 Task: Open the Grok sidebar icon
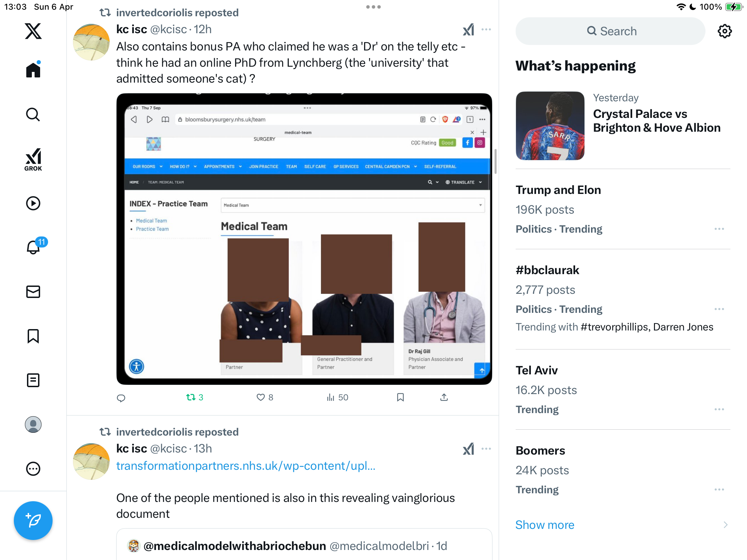(x=33, y=159)
